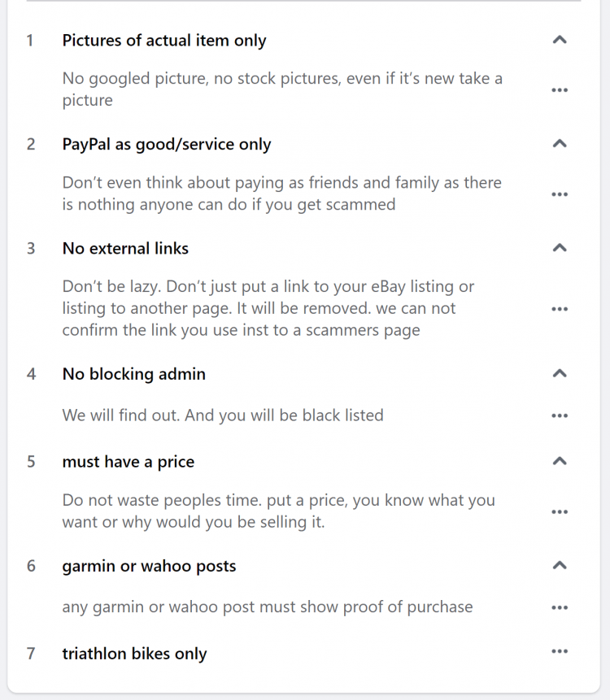This screenshot has height=700, width=610.
Task: Click the three-dot menu beside PayPal rule description
Action: (x=559, y=193)
